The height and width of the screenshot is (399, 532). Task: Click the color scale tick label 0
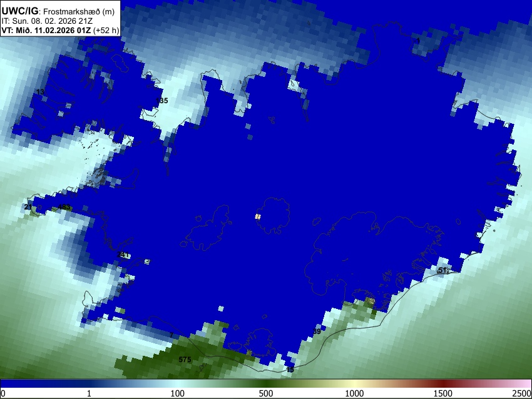tap(3, 393)
